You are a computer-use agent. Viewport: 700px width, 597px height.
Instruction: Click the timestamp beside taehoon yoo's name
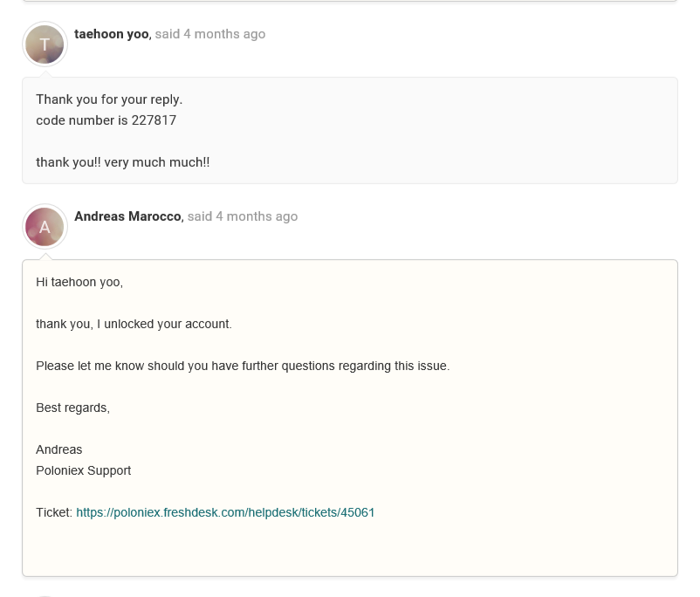(210, 34)
